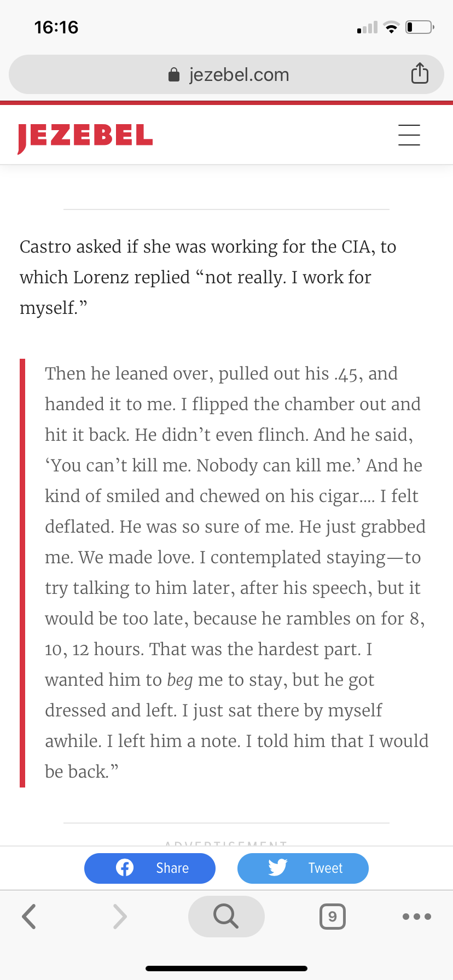
Task: Tap the share icon in address bar
Action: [x=420, y=73]
